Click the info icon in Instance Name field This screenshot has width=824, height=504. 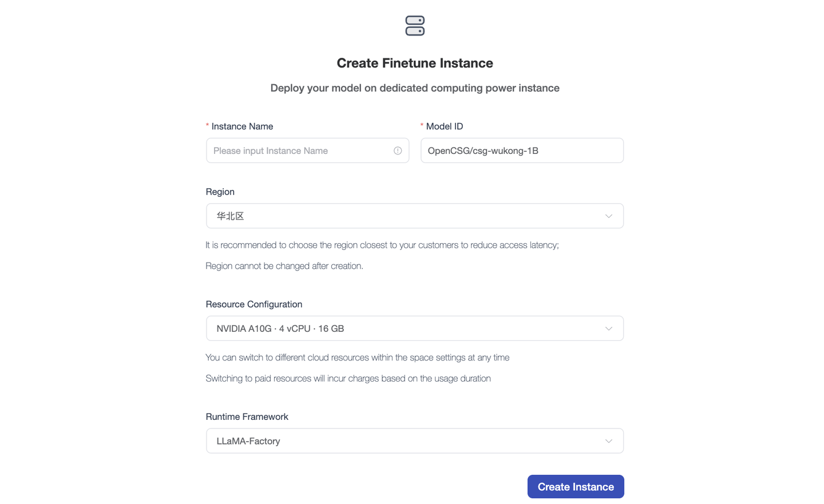(398, 150)
